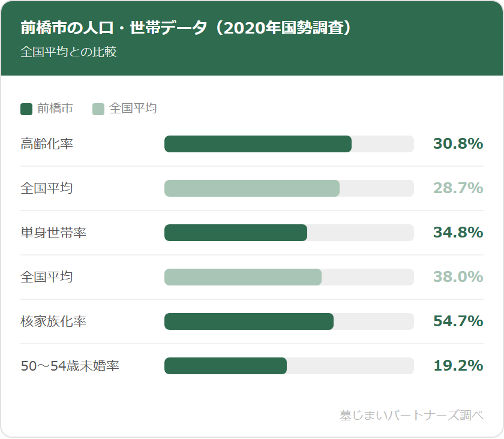The width and height of the screenshot is (504, 439).
Task: Click the 単身世帯率 dark green bar
Action: tap(236, 233)
